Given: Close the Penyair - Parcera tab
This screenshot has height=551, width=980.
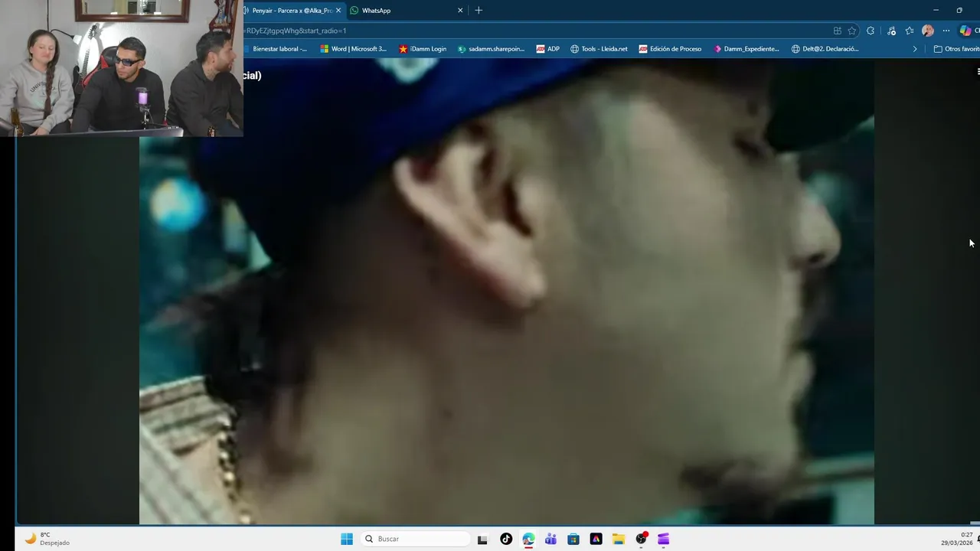Looking at the screenshot, I should click(338, 11).
